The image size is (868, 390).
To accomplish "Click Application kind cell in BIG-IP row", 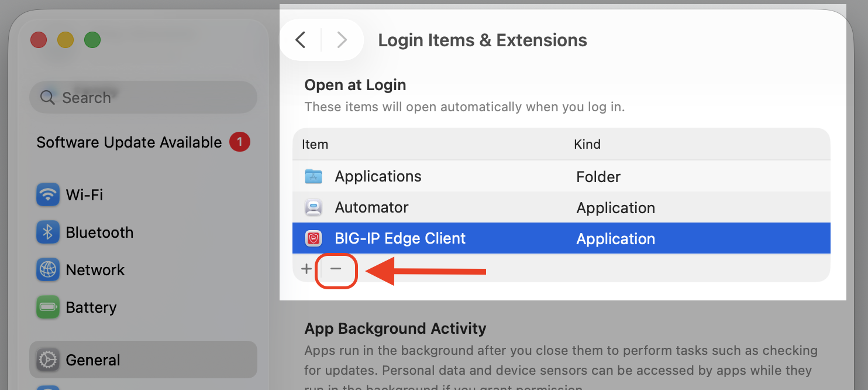I will [x=615, y=239].
